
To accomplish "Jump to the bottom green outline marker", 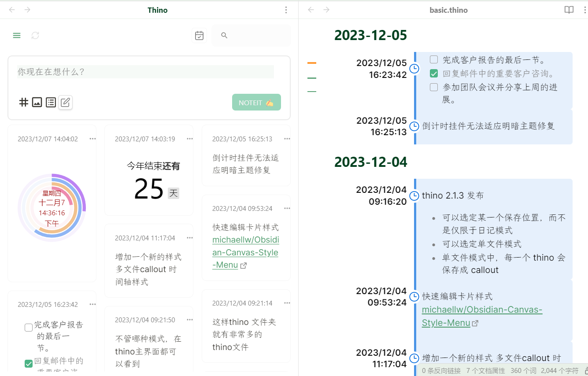I will pyautogui.click(x=312, y=92).
